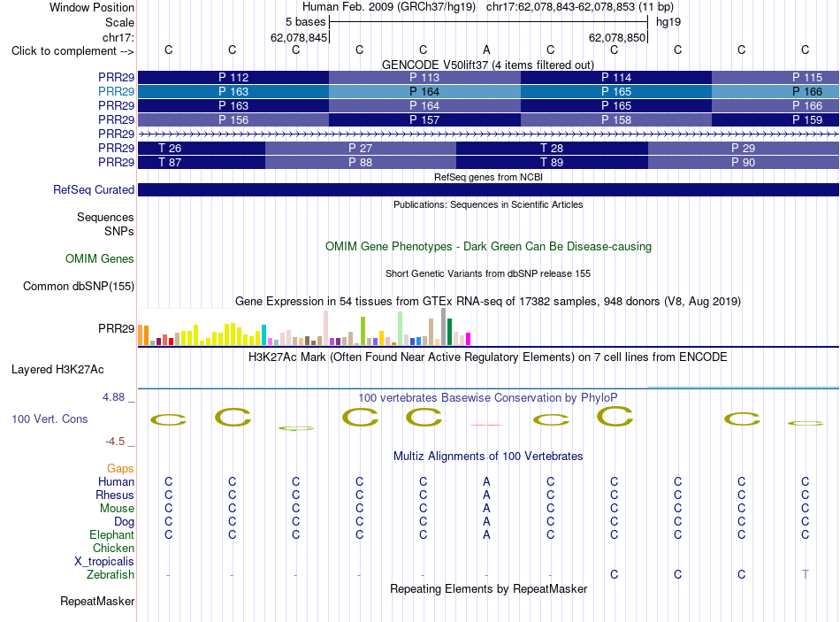Click codon block 'P 112'

pos(233,77)
